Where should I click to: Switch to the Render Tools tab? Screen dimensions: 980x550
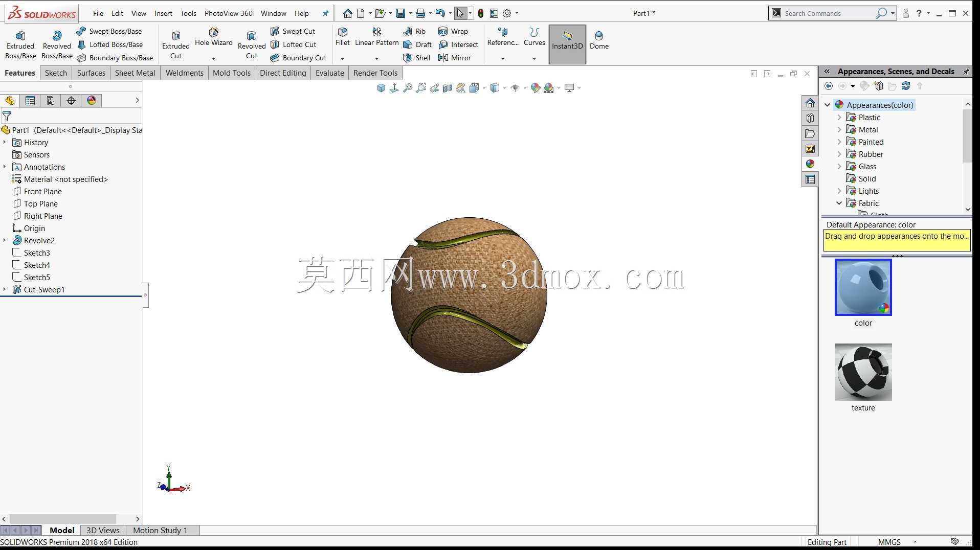[375, 73]
